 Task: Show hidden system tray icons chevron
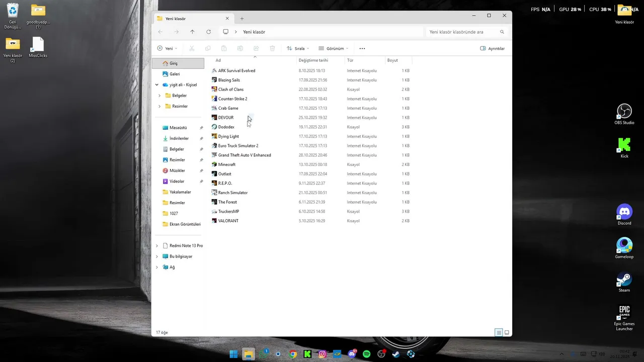coord(562,354)
